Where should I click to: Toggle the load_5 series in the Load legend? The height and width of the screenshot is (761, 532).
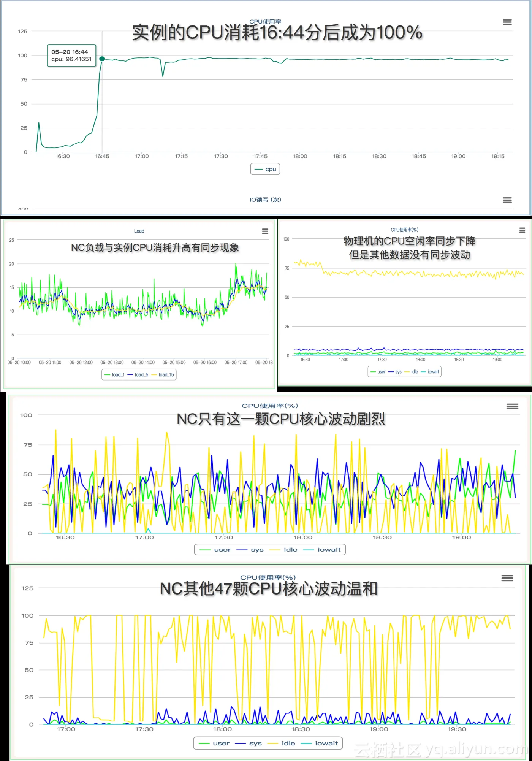coord(138,375)
